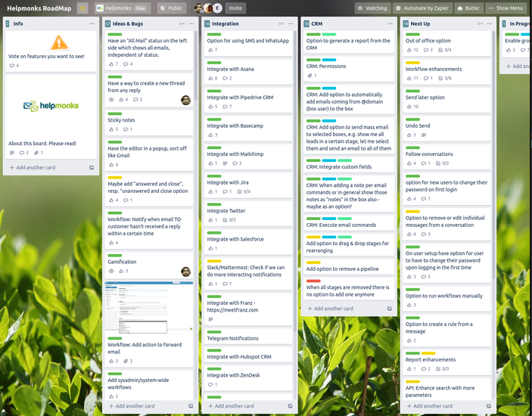Open checklist badge on Integrate Twitter card
Viewport: 532px width, 416px height.
[x=229, y=220]
